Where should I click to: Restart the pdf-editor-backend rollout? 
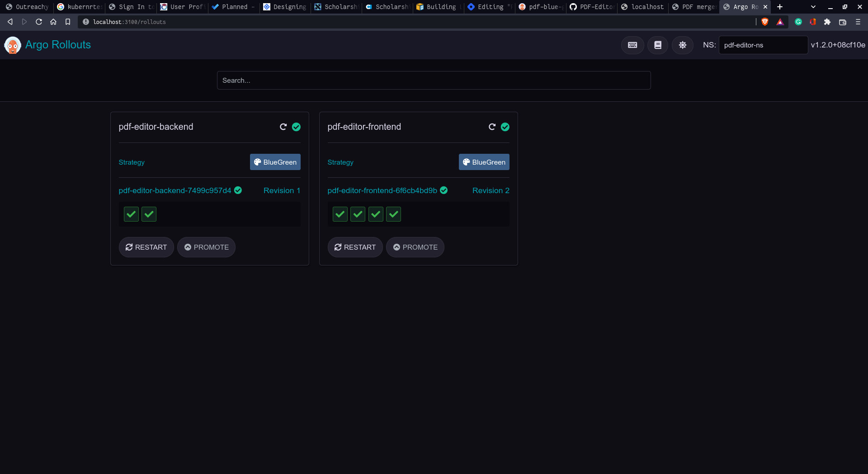(x=146, y=247)
